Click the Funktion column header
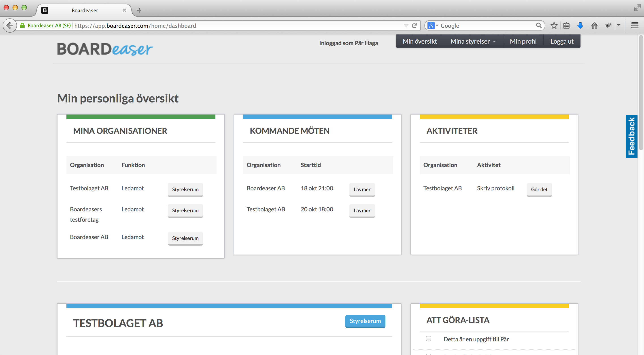The image size is (644, 355). [x=133, y=165]
